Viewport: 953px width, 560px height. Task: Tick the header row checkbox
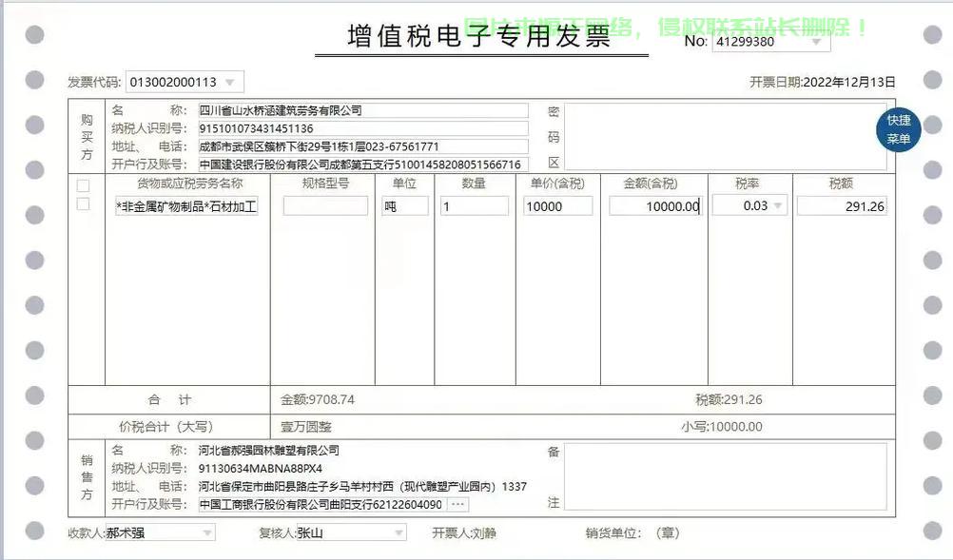84,185
